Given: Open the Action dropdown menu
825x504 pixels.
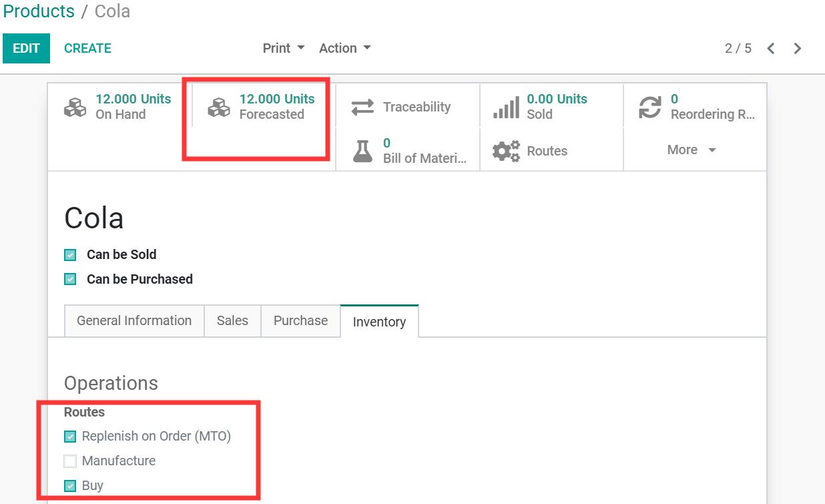Looking at the screenshot, I should coord(344,49).
